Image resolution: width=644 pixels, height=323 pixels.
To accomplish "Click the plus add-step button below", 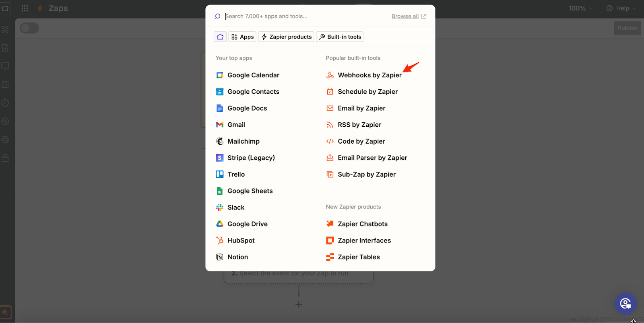I will point(299,304).
